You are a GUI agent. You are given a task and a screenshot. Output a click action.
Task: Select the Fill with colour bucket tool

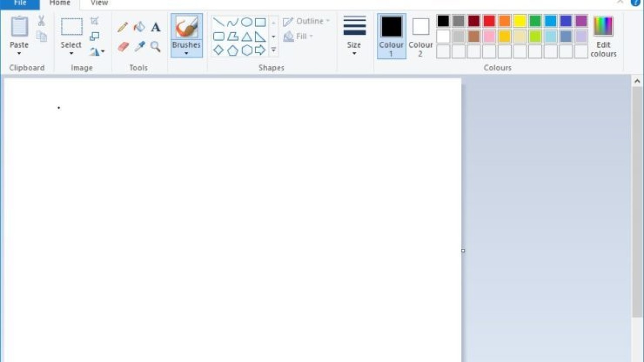[139, 27]
